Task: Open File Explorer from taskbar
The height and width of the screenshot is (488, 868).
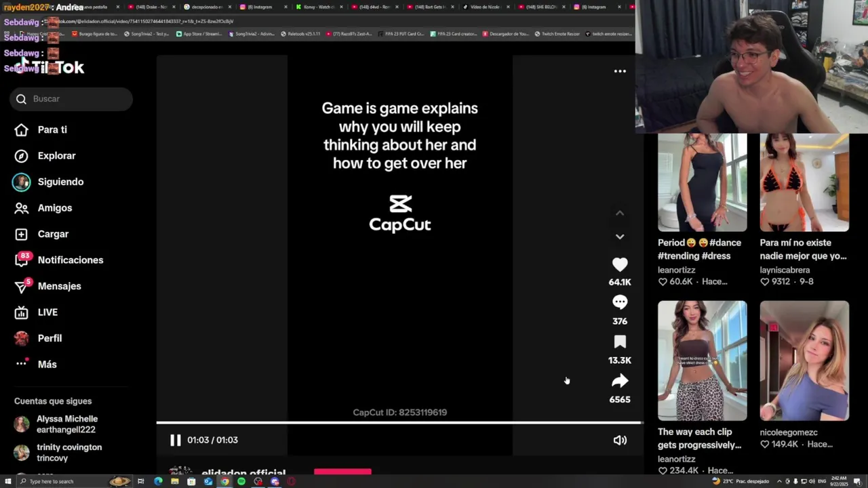Action: [x=174, y=481]
